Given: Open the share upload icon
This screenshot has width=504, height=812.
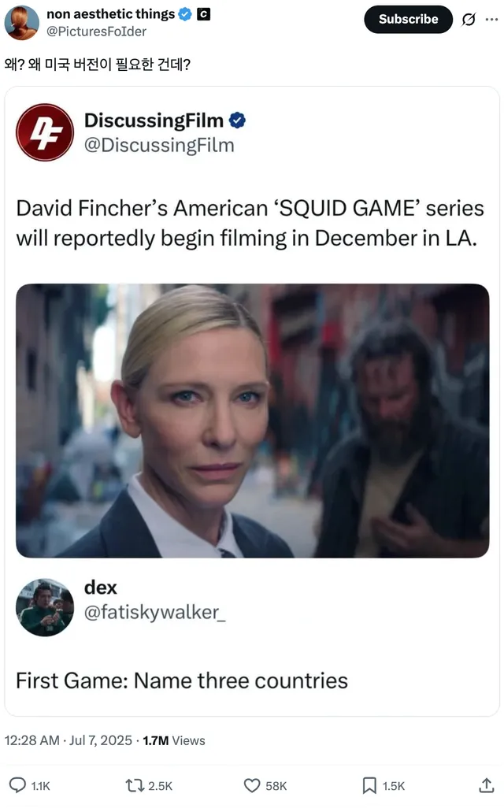Looking at the screenshot, I should coord(486,785).
